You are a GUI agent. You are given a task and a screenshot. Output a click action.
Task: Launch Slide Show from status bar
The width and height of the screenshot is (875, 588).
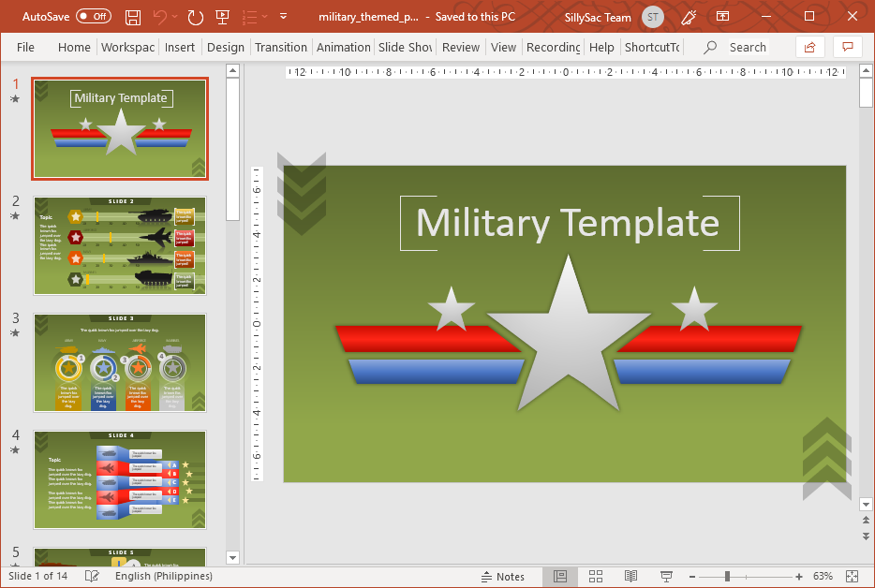pyautogui.click(x=667, y=576)
